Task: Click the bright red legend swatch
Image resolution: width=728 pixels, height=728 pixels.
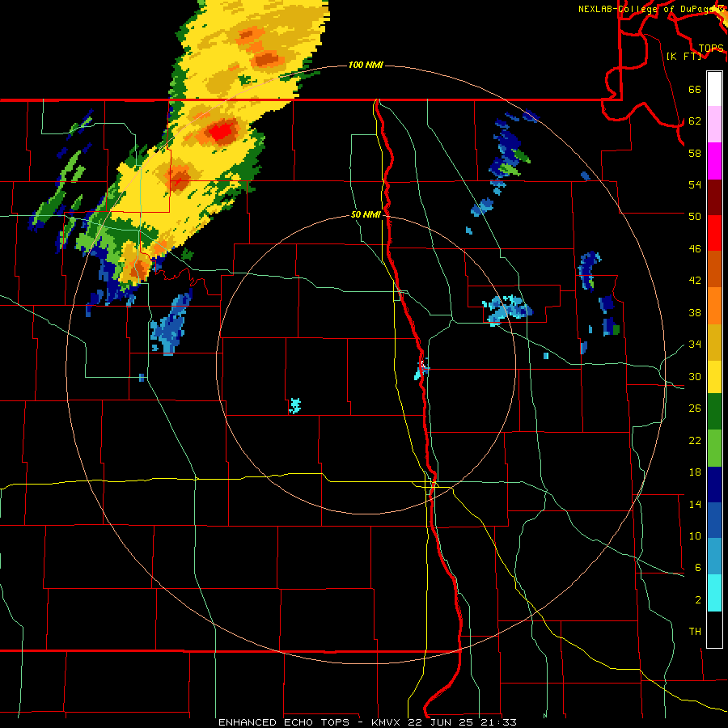Action: [714, 233]
